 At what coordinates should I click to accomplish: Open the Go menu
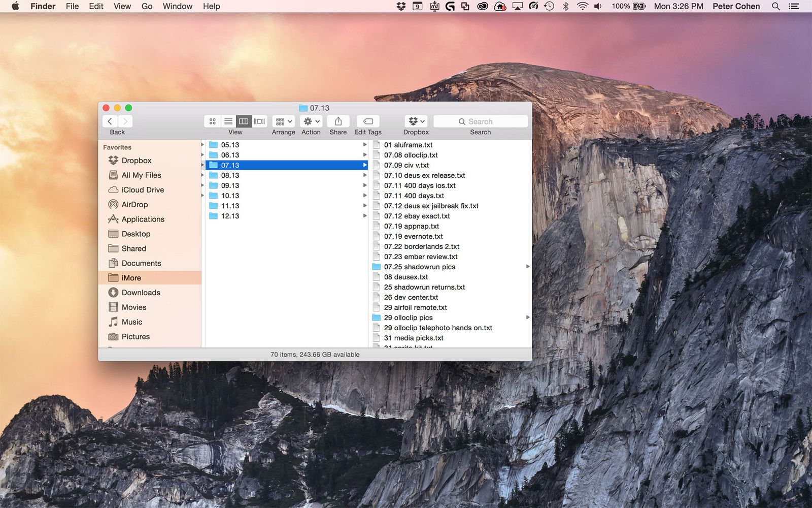coord(147,7)
